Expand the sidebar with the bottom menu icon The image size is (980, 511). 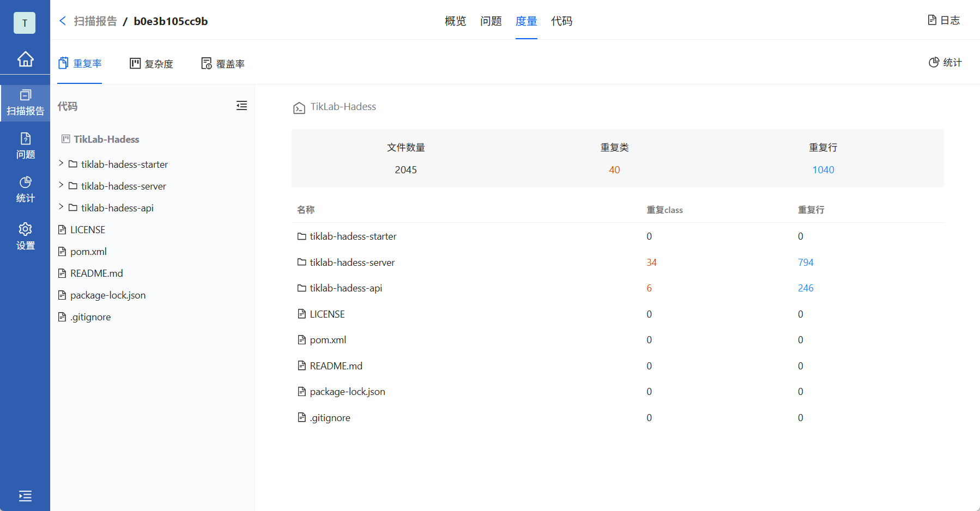point(25,496)
